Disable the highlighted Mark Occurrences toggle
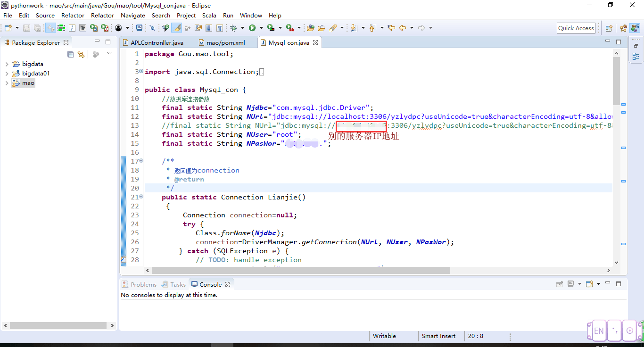The width and height of the screenshot is (644, 347). tap(176, 27)
